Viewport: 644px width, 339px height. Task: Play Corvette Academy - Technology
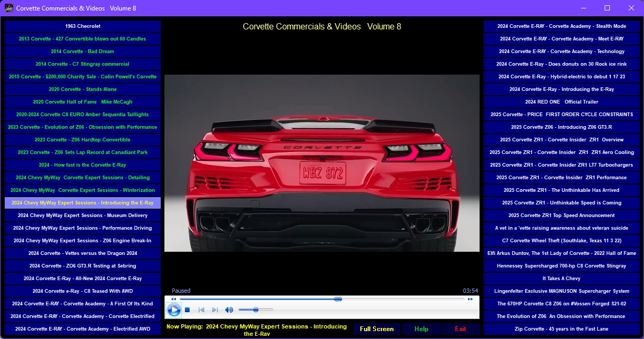(x=562, y=51)
